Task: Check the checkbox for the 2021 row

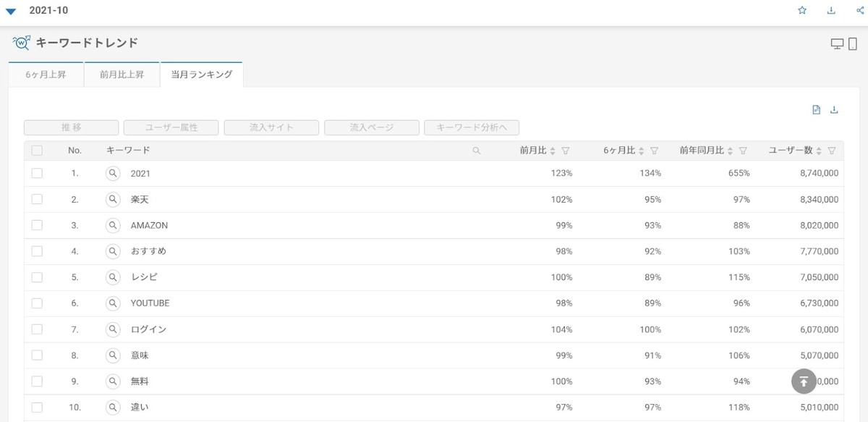Action: pyautogui.click(x=37, y=174)
